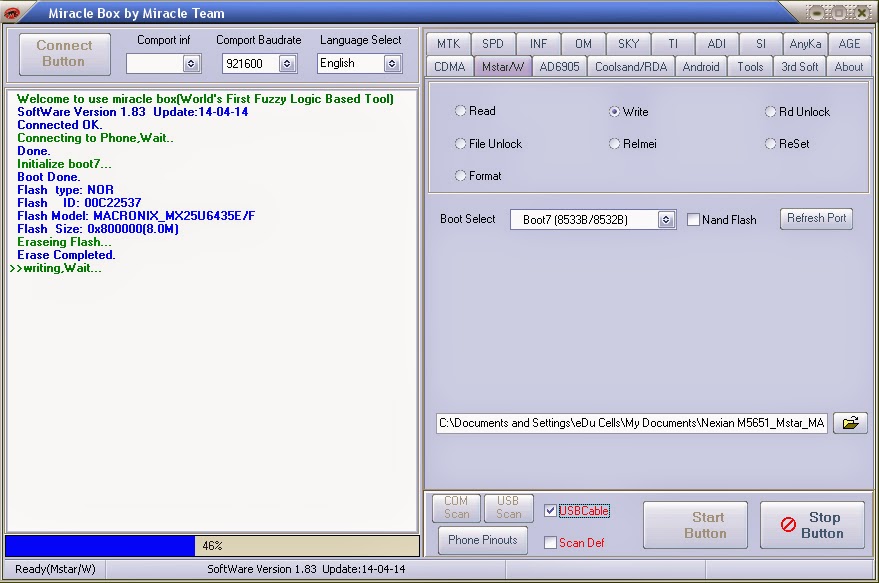Click the folder browse icon for the firmware file
Viewport: 879px width, 583px height.
click(x=850, y=423)
